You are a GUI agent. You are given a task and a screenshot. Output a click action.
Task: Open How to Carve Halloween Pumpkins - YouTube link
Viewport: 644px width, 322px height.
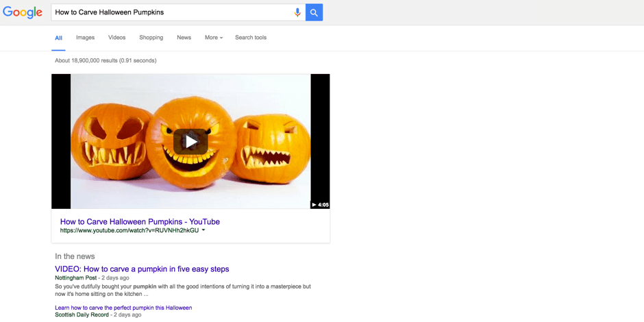pyautogui.click(x=140, y=222)
